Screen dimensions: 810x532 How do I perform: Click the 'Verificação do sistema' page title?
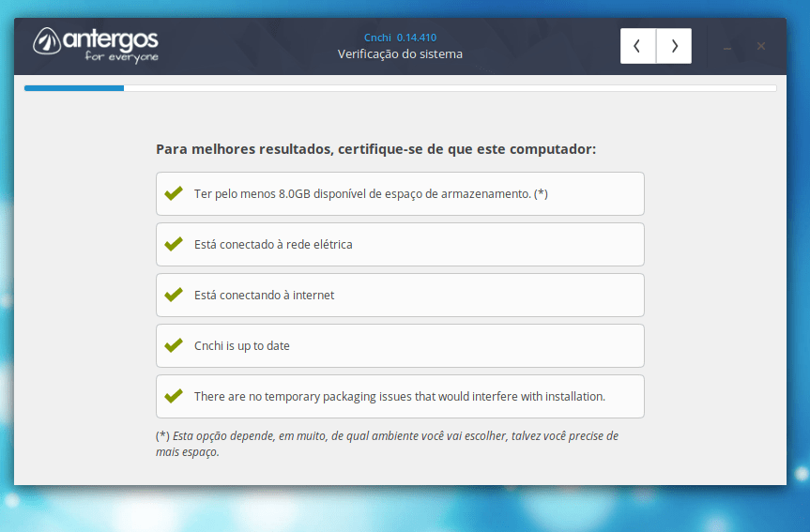400,54
